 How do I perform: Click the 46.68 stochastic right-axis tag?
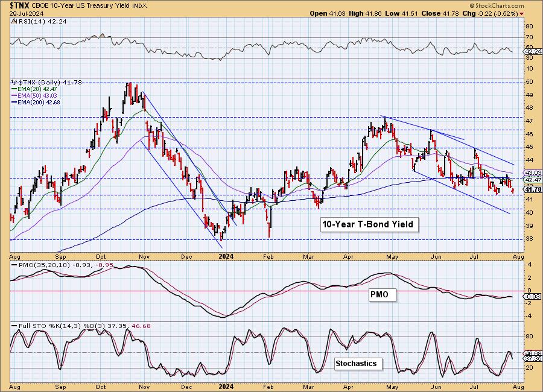(533, 353)
